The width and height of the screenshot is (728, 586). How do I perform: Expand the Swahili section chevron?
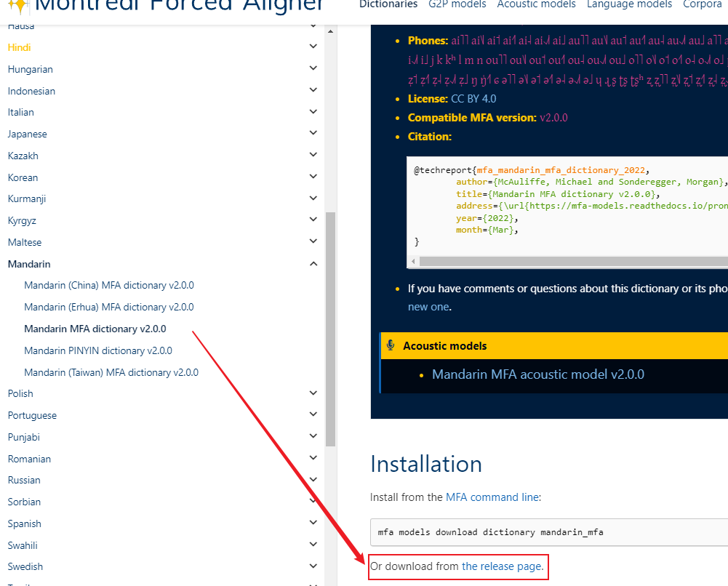pyautogui.click(x=313, y=545)
